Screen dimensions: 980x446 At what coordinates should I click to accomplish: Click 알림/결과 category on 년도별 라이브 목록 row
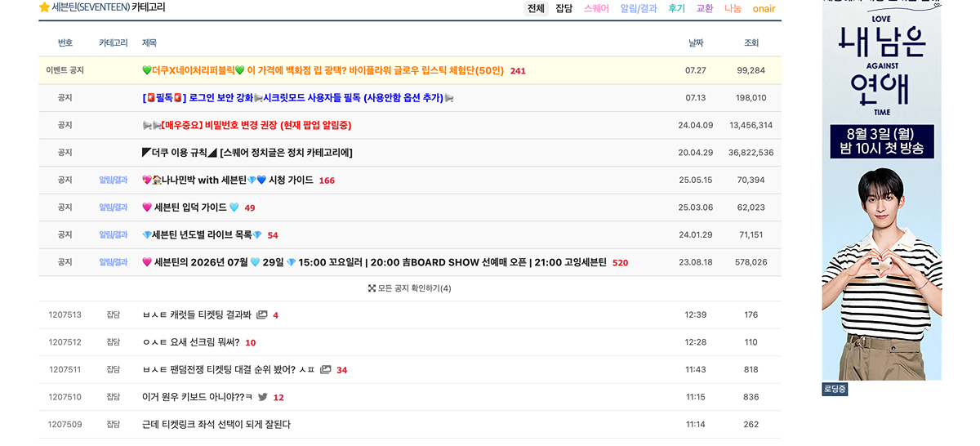point(114,234)
